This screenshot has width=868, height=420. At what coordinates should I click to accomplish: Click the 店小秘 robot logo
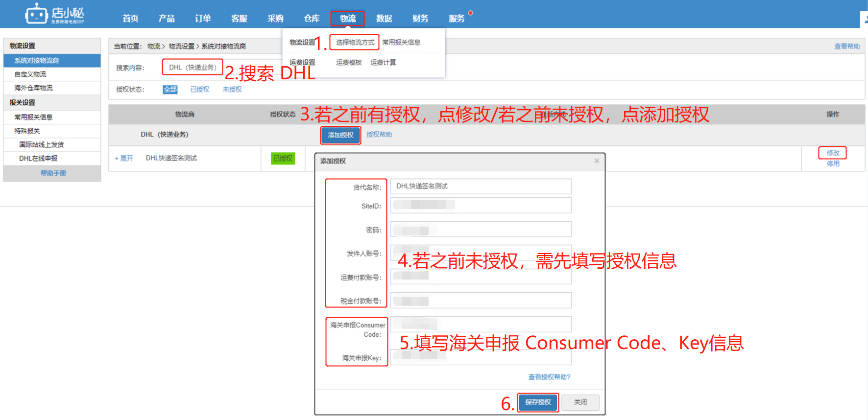[x=55, y=14]
